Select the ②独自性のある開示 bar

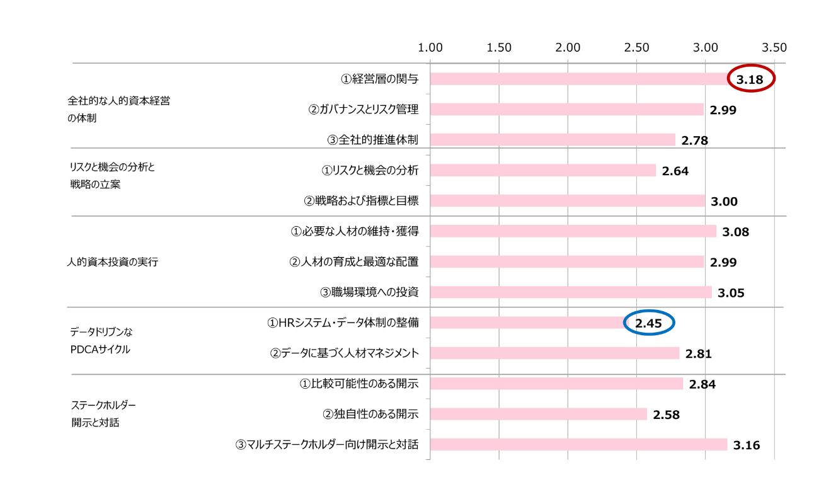pyautogui.click(x=539, y=414)
